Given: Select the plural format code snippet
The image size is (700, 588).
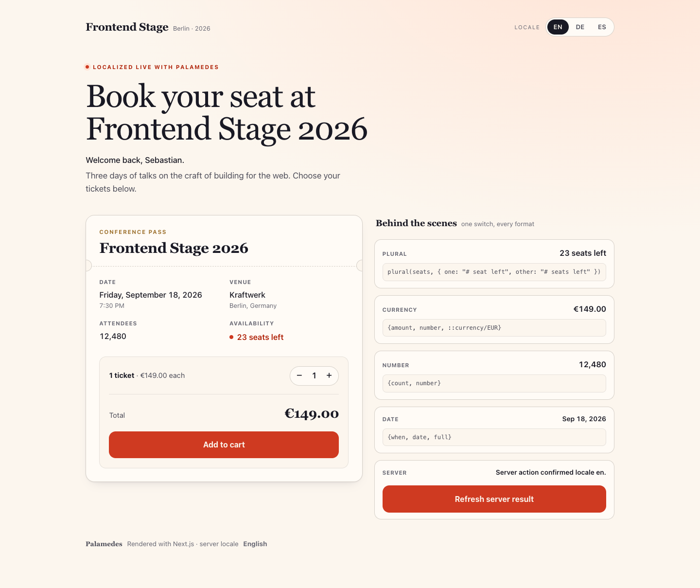Looking at the screenshot, I should pos(494,272).
